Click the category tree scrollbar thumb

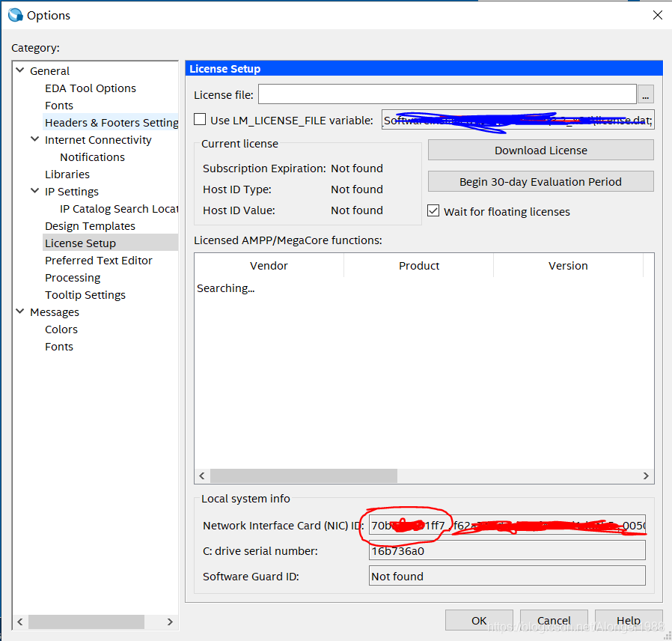coord(86,622)
